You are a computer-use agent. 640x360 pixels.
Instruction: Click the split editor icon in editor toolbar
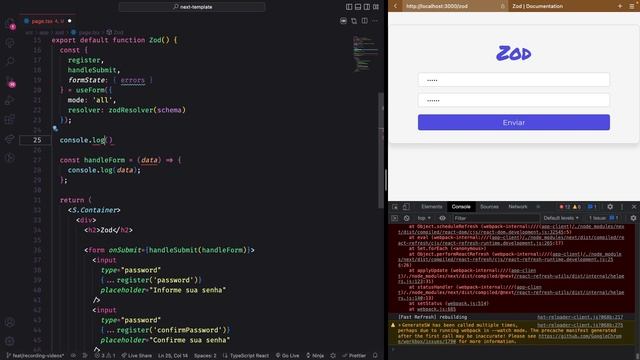pos(364,20)
